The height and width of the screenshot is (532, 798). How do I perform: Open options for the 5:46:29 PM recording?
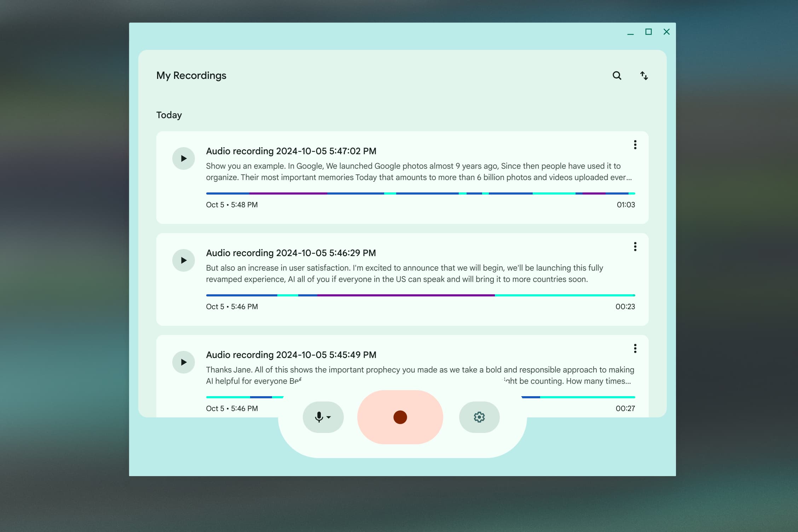coord(635,247)
